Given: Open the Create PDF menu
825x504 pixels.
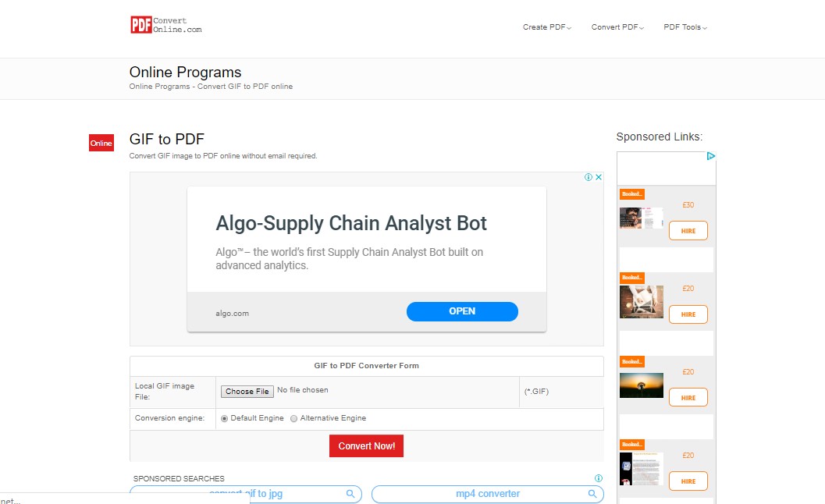Looking at the screenshot, I should tap(546, 27).
